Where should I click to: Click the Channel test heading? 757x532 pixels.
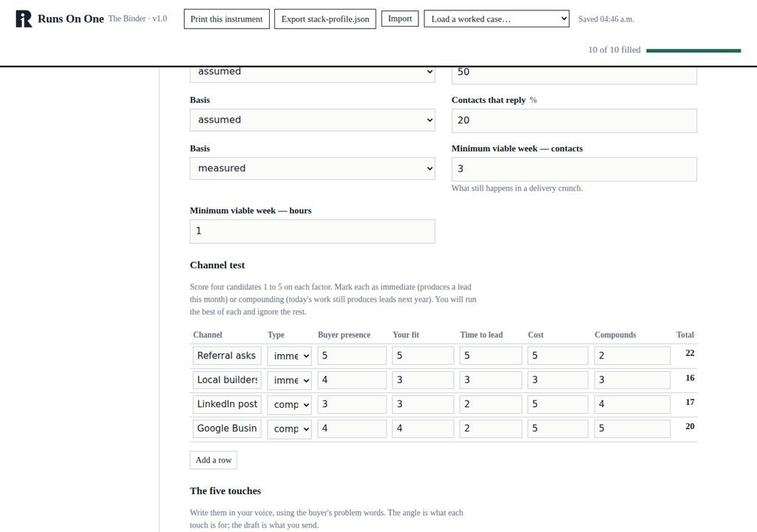coord(217,265)
